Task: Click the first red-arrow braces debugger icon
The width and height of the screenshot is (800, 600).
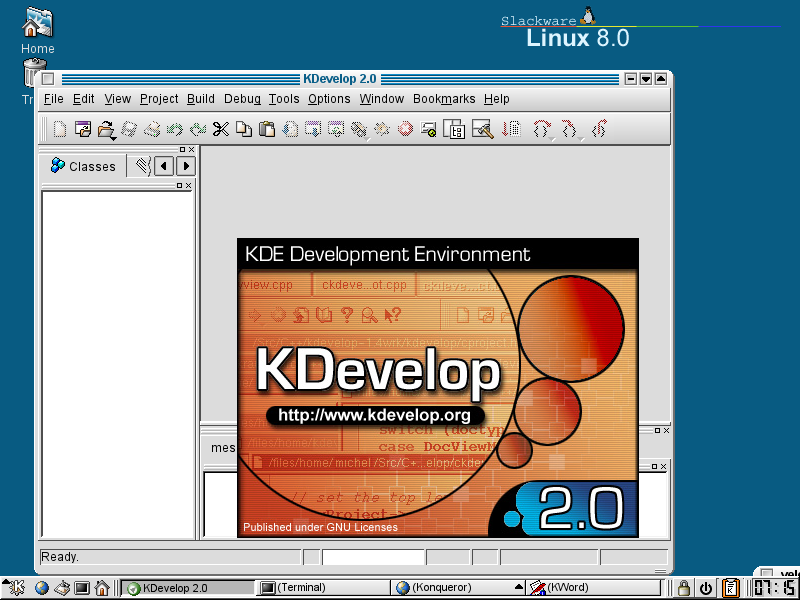Action: click(x=542, y=129)
